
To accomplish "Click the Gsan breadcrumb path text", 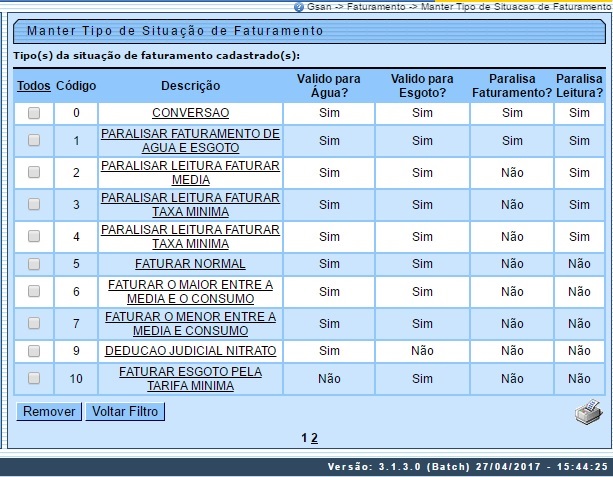I will coord(459,7).
